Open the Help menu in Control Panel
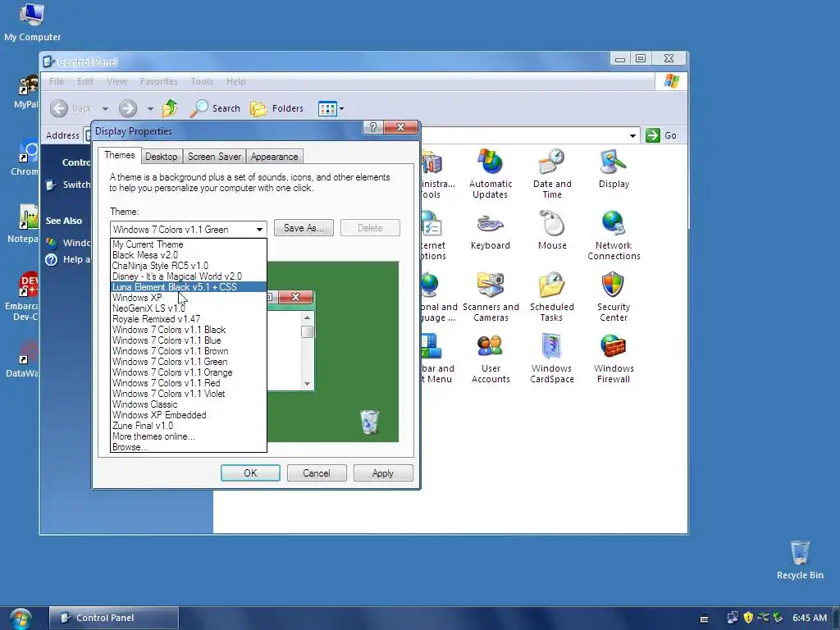840x630 pixels. coord(235,81)
